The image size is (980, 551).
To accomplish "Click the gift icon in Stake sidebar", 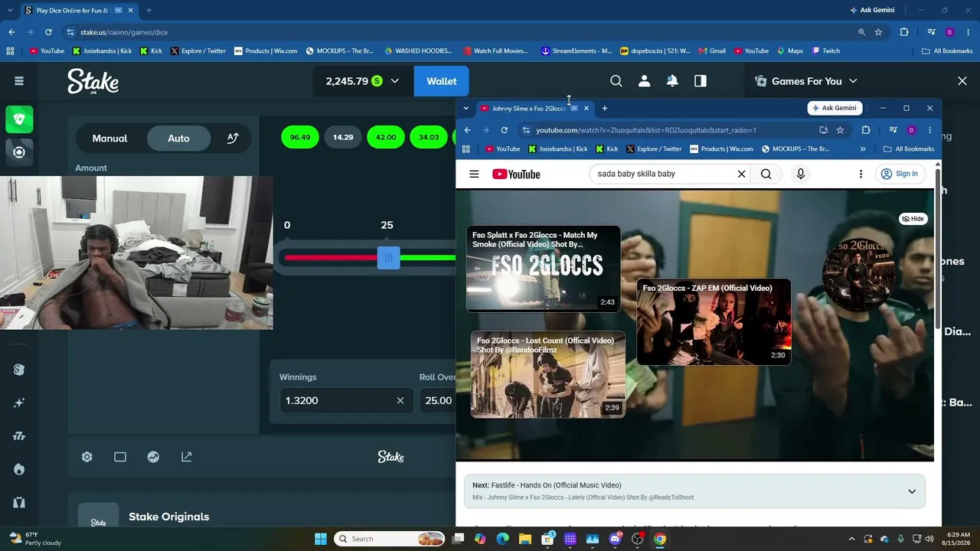I will click(x=19, y=503).
